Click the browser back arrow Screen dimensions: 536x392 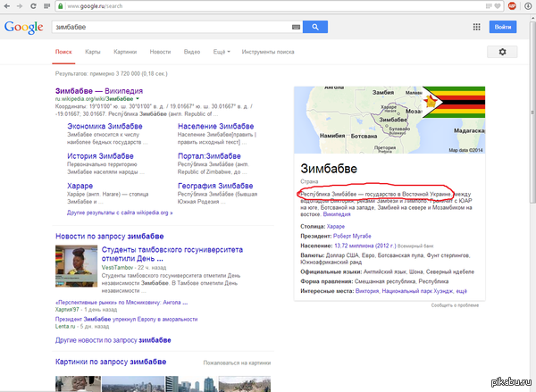coord(9,6)
